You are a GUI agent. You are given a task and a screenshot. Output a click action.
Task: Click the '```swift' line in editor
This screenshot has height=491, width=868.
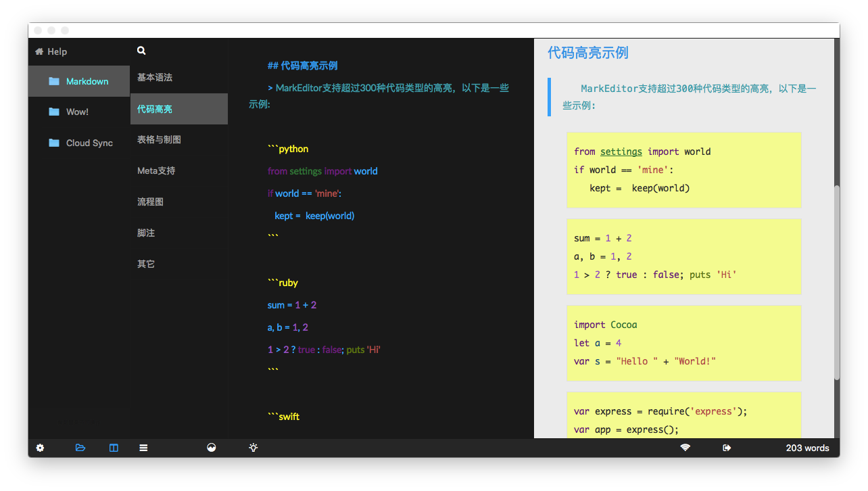pyautogui.click(x=283, y=417)
